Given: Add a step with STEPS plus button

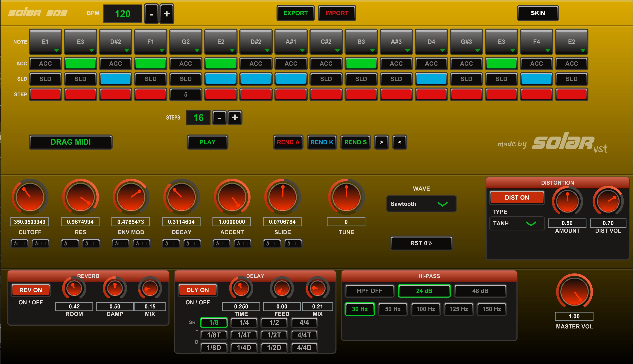Looking at the screenshot, I should coord(235,117).
